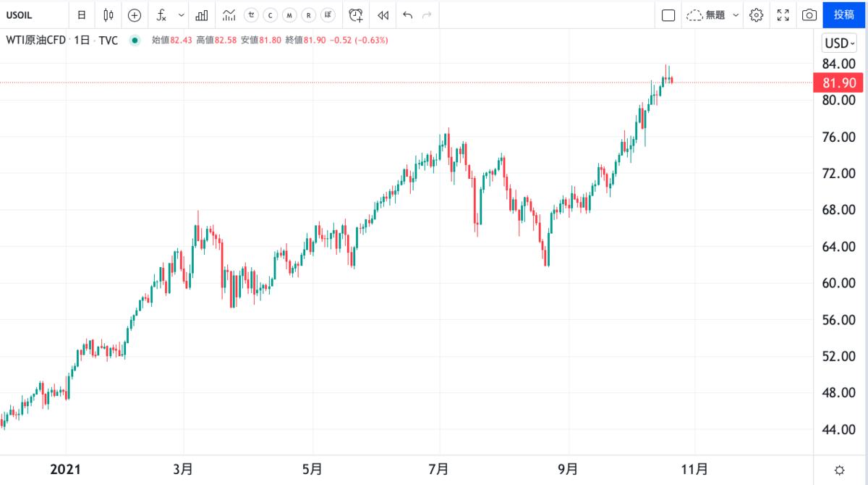Click the WTI原油CFD chart title
This screenshot has height=485, width=868.
click(36, 41)
